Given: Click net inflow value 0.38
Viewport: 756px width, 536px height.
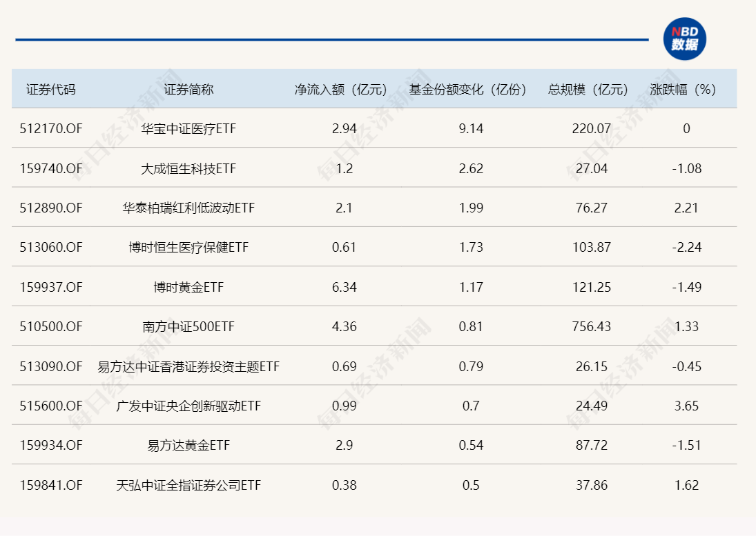Looking at the screenshot, I should point(345,486).
